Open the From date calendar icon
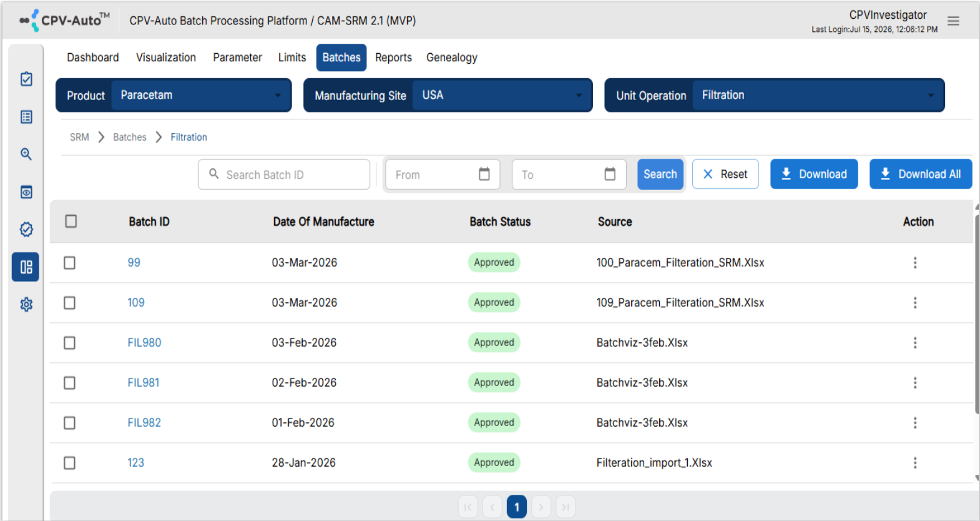This screenshot has width=980, height=521. pos(484,174)
